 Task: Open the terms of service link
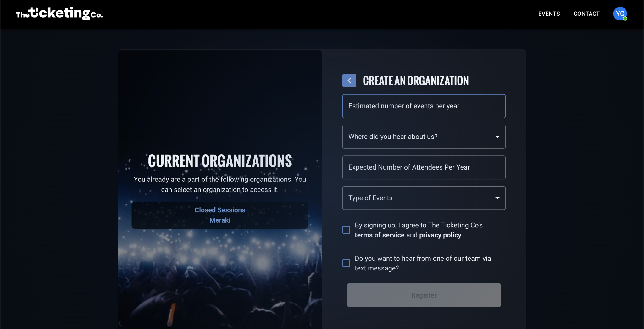click(x=380, y=235)
